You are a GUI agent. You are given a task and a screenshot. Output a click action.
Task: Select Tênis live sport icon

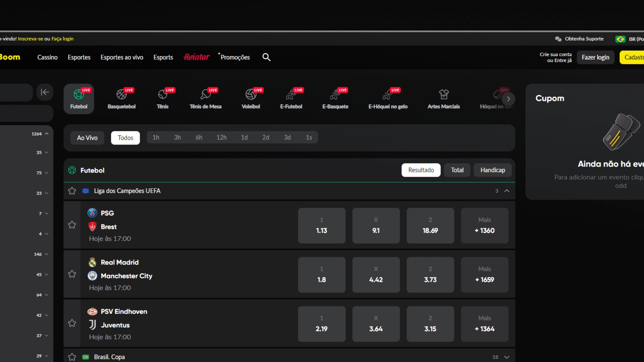[163, 99]
